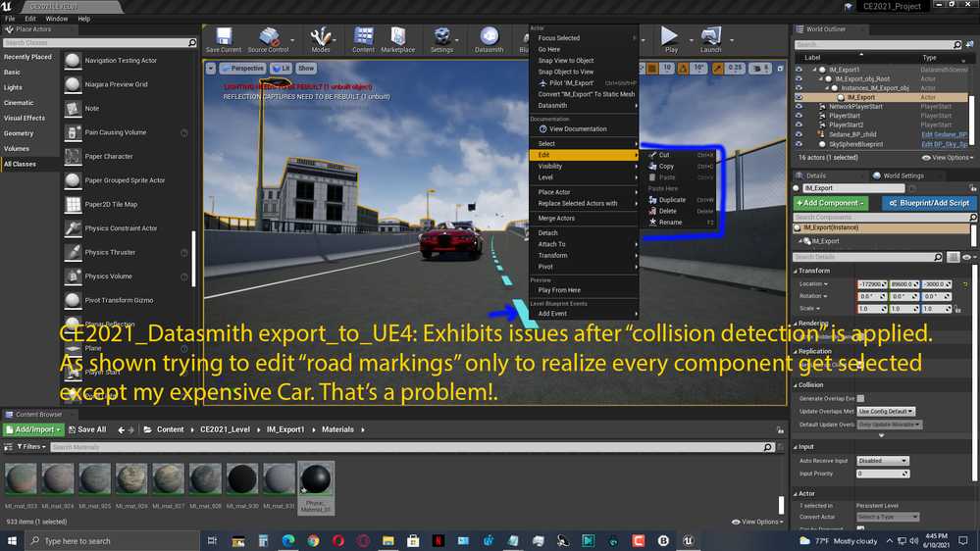Image resolution: width=980 pixels, height=551 pixels.
Task: Open Source Control toolbar icon
Action: pos(268,39)
